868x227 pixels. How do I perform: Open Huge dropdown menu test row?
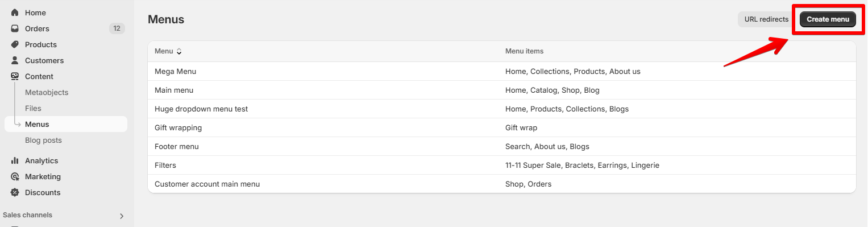(x=501, y=109)
